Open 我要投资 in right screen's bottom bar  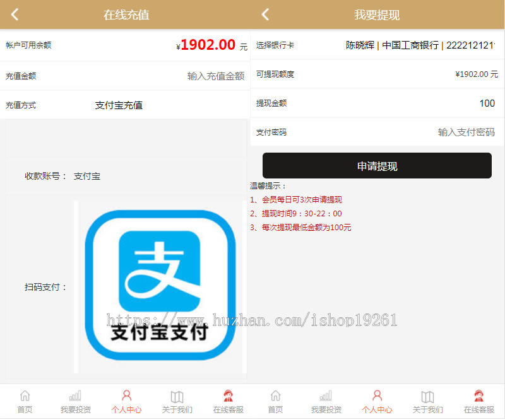click(x=326, y=402)
